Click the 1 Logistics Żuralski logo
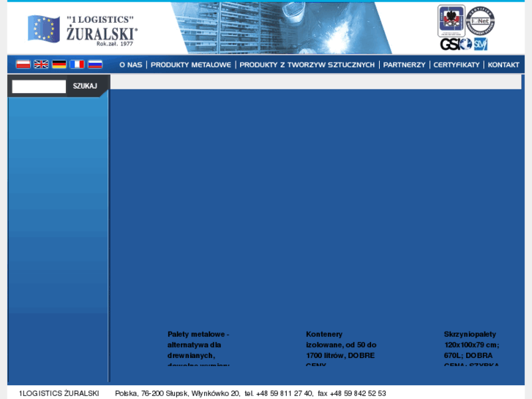 tap(83, 30)
